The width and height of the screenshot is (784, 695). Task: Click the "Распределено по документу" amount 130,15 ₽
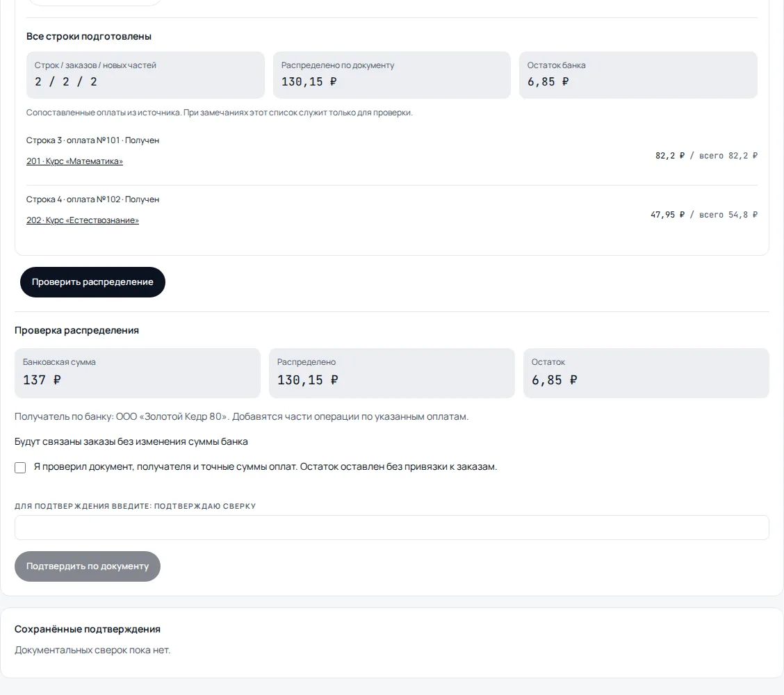[309, 81]
